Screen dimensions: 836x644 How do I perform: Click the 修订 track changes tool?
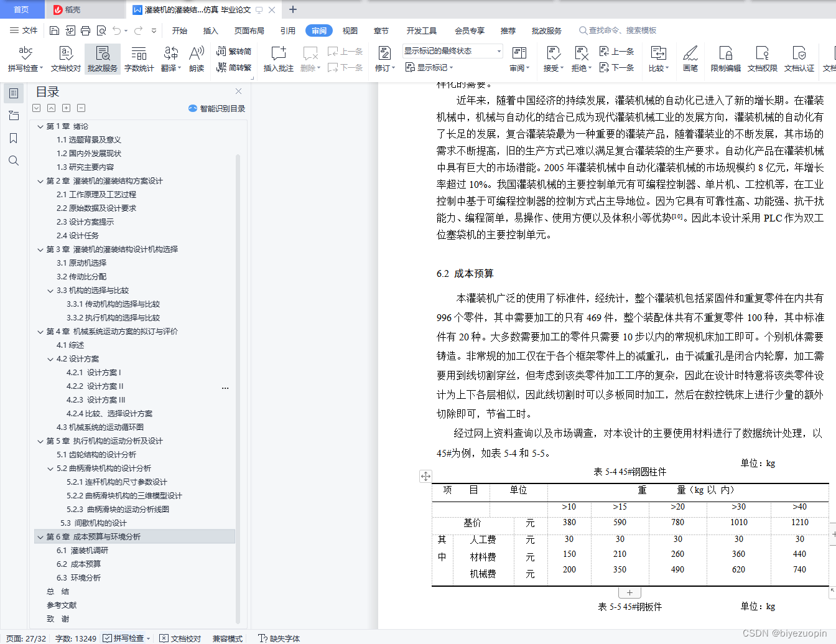(x=385, y=59)
